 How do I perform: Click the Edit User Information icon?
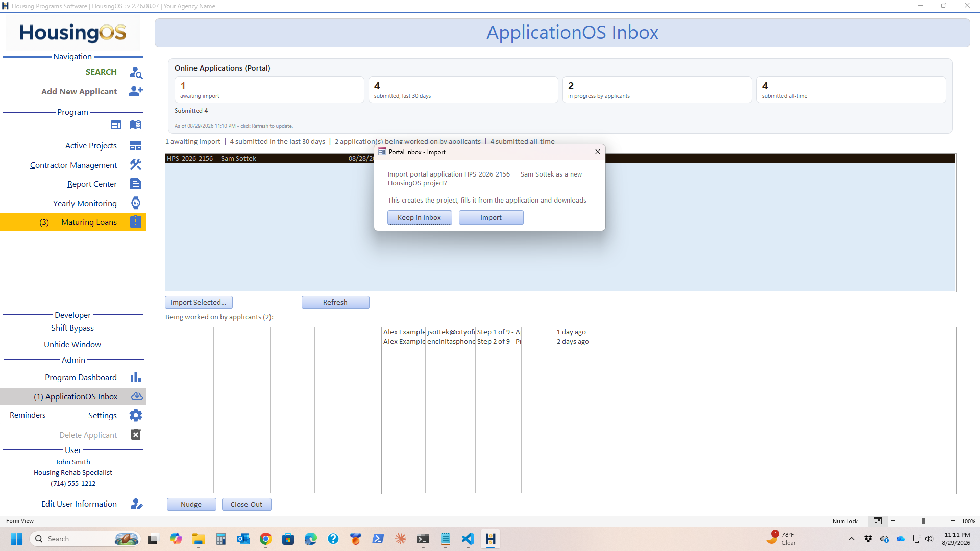(x=136, y=504)
